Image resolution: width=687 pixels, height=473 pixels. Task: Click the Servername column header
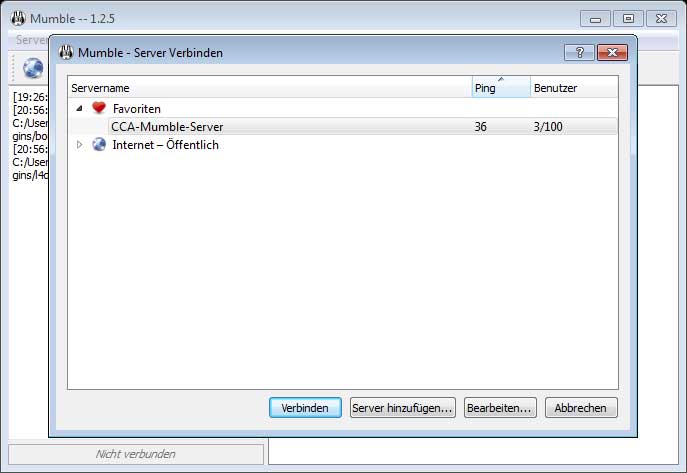point(269,88)
